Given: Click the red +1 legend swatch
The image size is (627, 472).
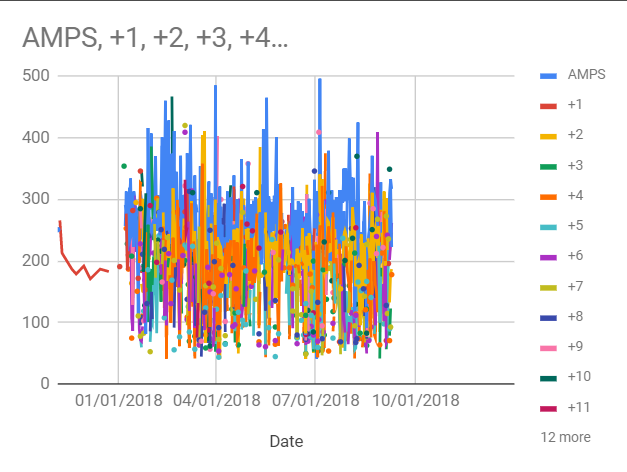Looking at the screenshot, I should [548, 105].
